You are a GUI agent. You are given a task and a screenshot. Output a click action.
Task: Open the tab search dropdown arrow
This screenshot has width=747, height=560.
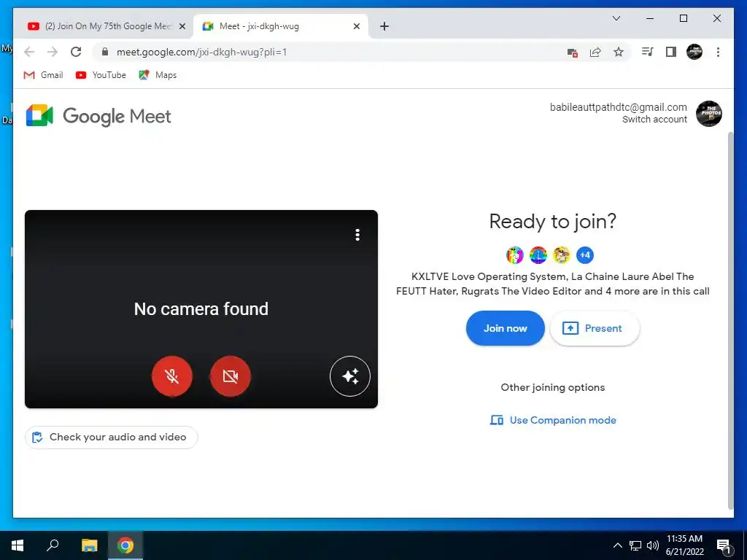[616, 18]
